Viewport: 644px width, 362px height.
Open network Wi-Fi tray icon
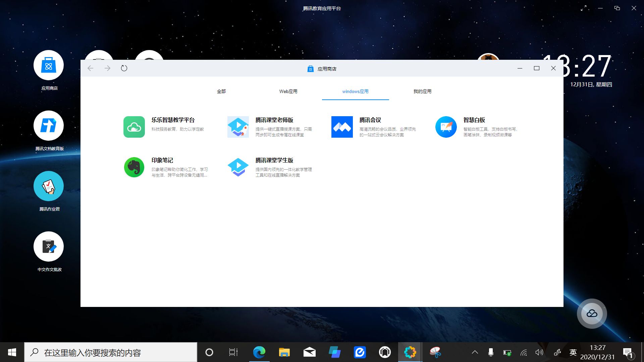(524, 353)
